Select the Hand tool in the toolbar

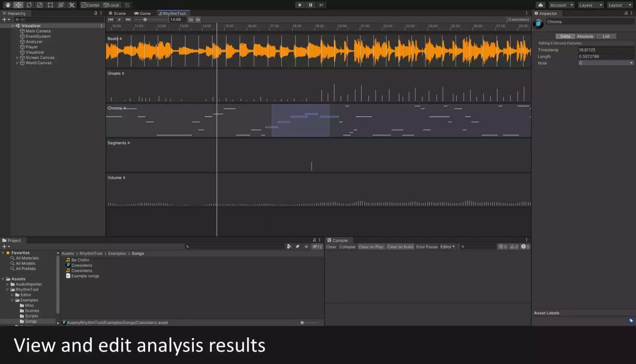click(7, 5)
